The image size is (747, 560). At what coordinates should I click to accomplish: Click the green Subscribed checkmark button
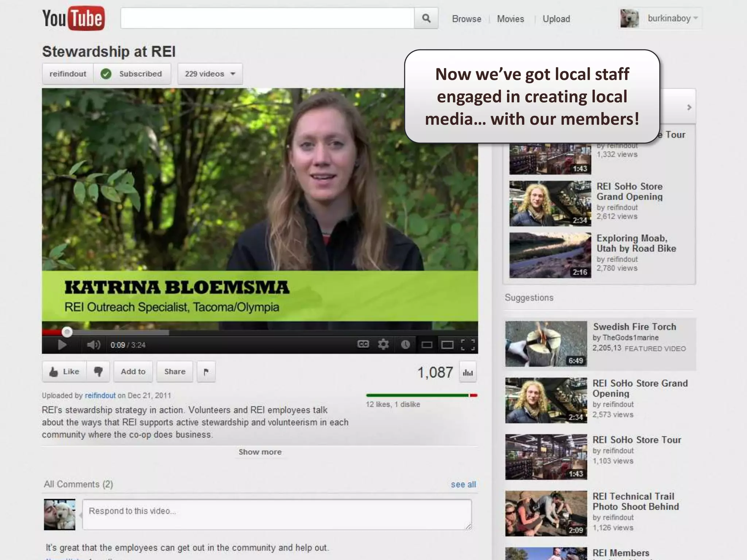[x=132, y=74]
